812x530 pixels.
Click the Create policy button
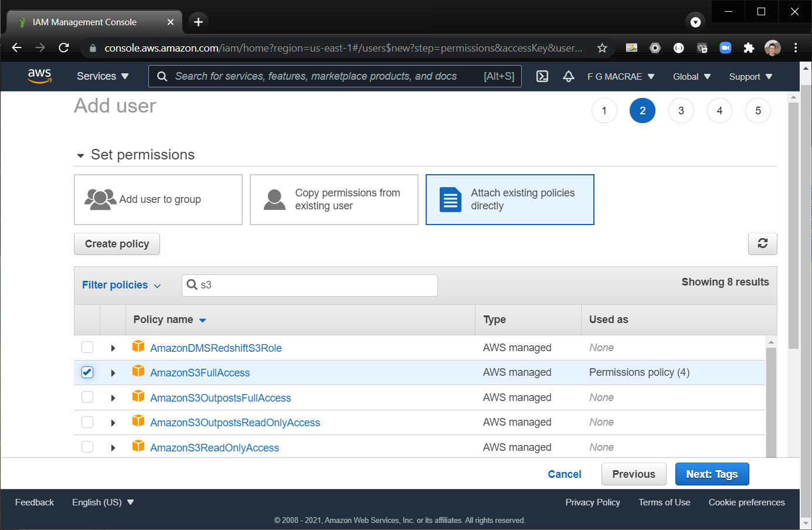coord(117,244)
